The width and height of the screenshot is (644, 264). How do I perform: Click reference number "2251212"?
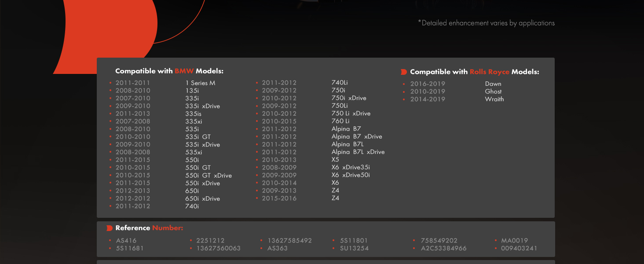pyautogui.click(x=210, y=241)
